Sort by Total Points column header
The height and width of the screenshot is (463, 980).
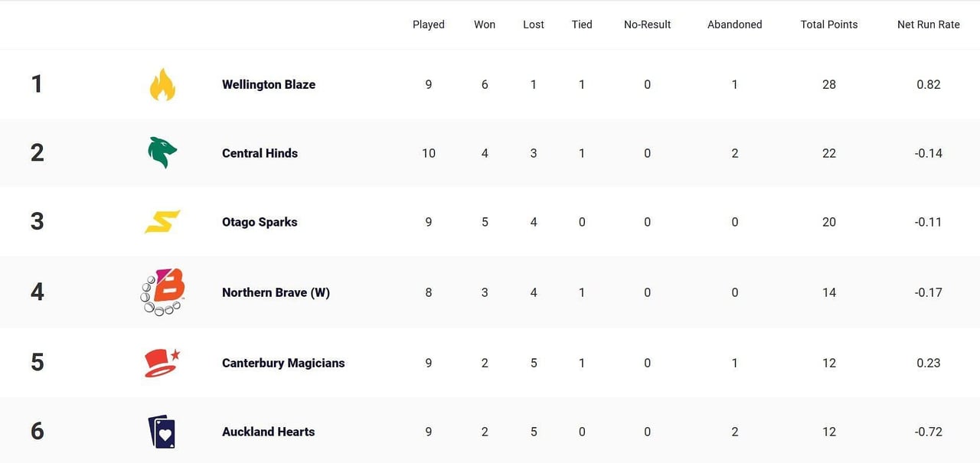coord(829,24)
